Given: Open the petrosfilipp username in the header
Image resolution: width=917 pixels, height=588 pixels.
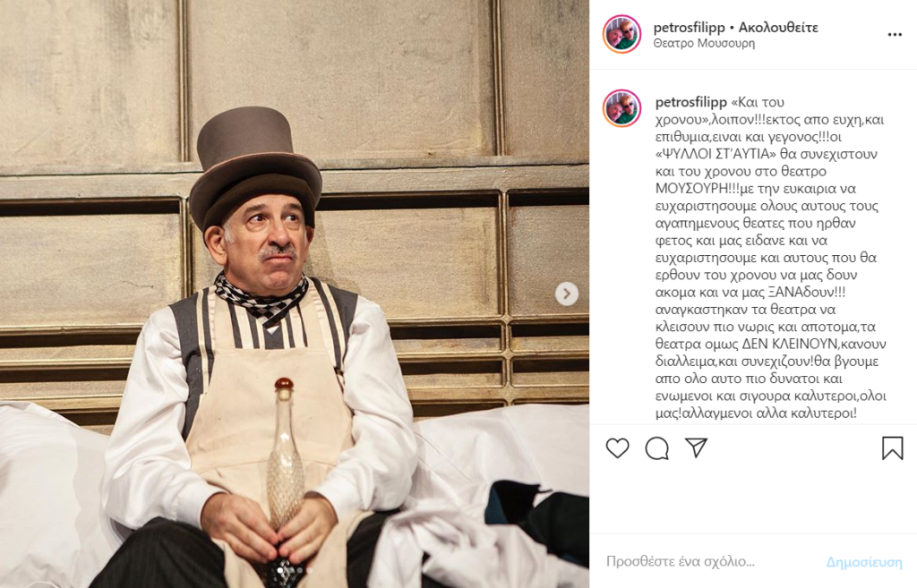Looking at the screenshot, I should pyautogui.click(x=689, y=28).
